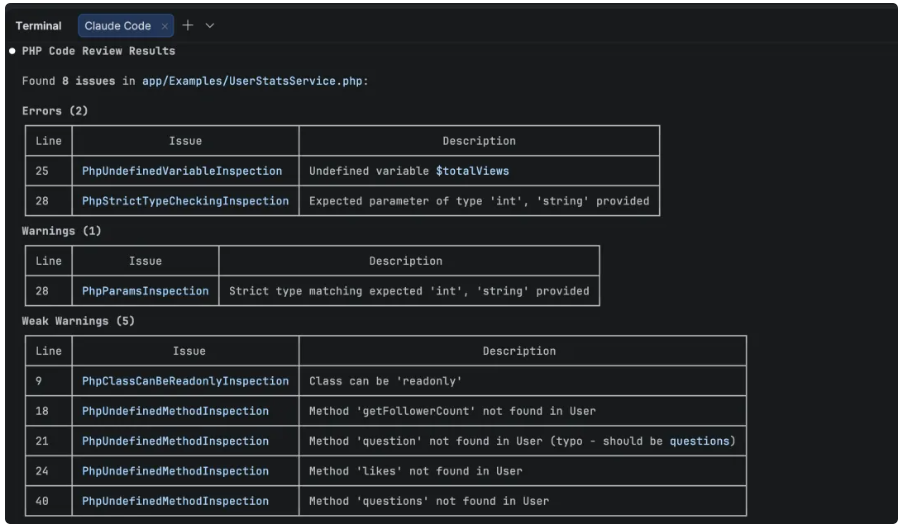Image resolution: width=903 pixels, height=528 pixels.
Task: Click the highlighted 'questions' typo suggestion
Action: click(699, 441)
